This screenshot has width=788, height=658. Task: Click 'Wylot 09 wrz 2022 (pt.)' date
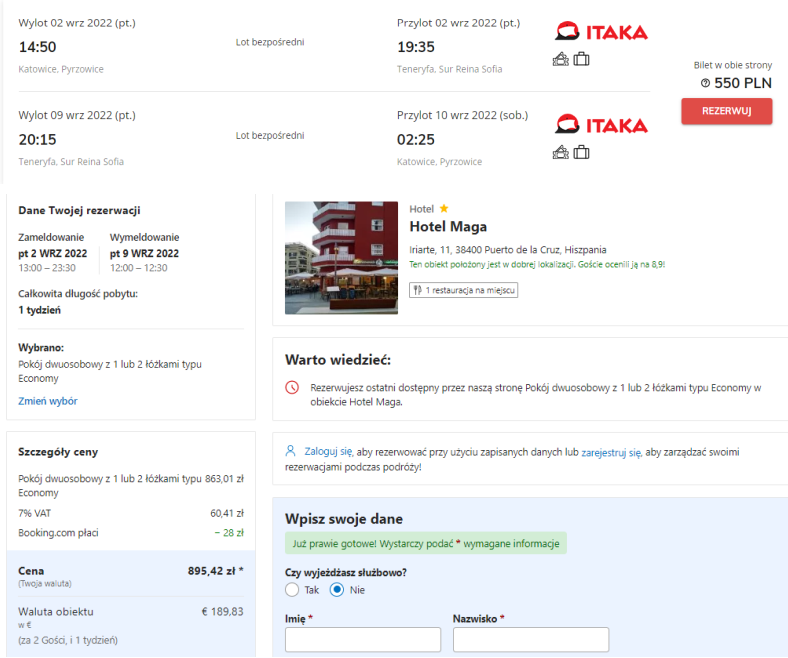[x=77, y=115]
